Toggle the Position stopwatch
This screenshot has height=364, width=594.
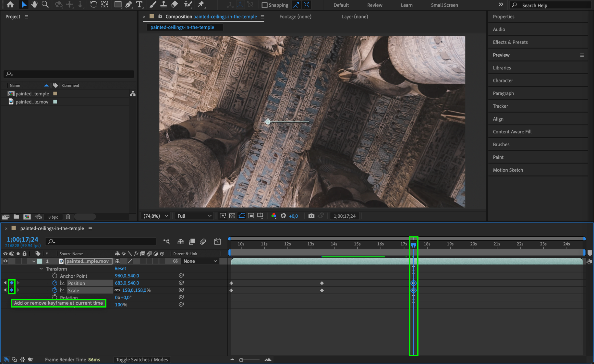[55, 283]
